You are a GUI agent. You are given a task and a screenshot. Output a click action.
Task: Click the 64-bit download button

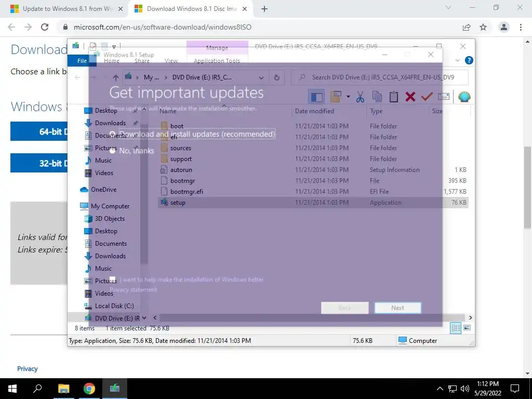coord(39,131)
